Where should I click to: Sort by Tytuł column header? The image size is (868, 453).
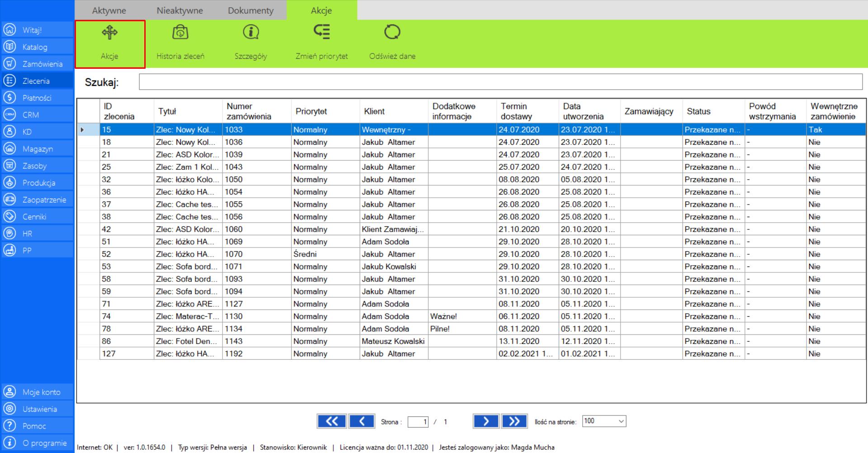pyautogui.click(x=188, y=111)
